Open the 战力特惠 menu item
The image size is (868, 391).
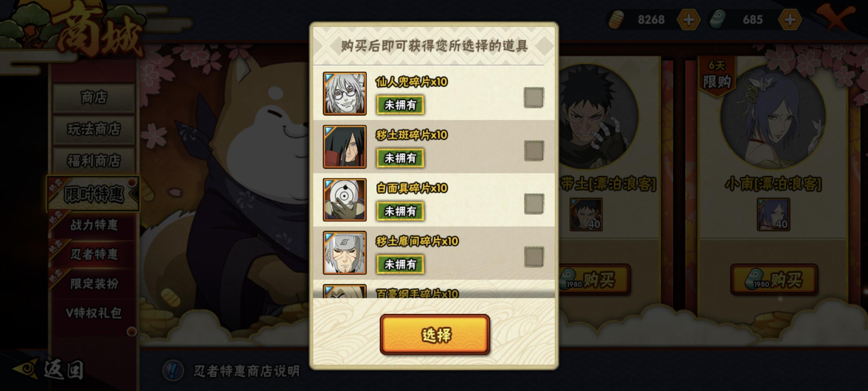coord(94,225)
